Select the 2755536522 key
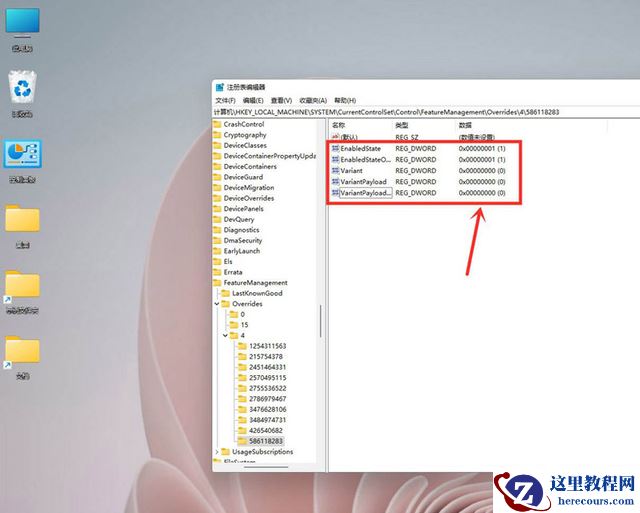This screenshot has height=513, width=640. coord(267,388)
